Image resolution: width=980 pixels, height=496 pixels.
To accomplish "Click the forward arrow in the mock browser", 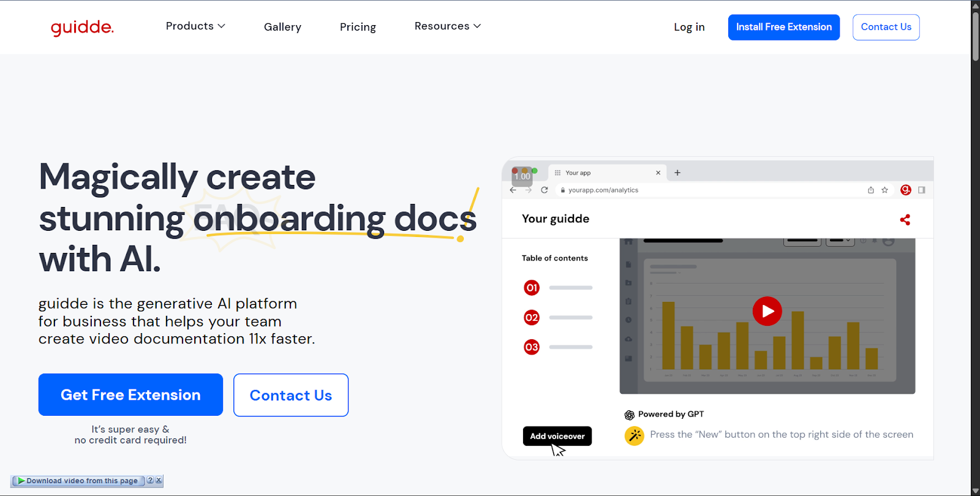I will pyautogui.click(x=529, y=190).
